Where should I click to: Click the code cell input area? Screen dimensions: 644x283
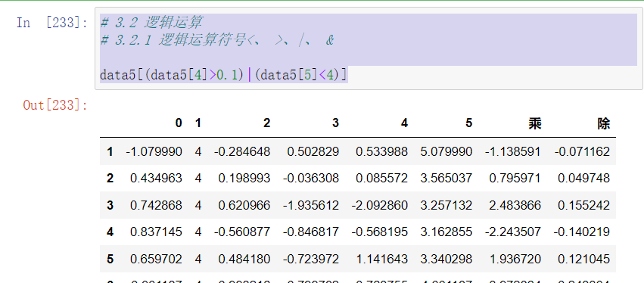pyautogui.click(x=369, y=48)
